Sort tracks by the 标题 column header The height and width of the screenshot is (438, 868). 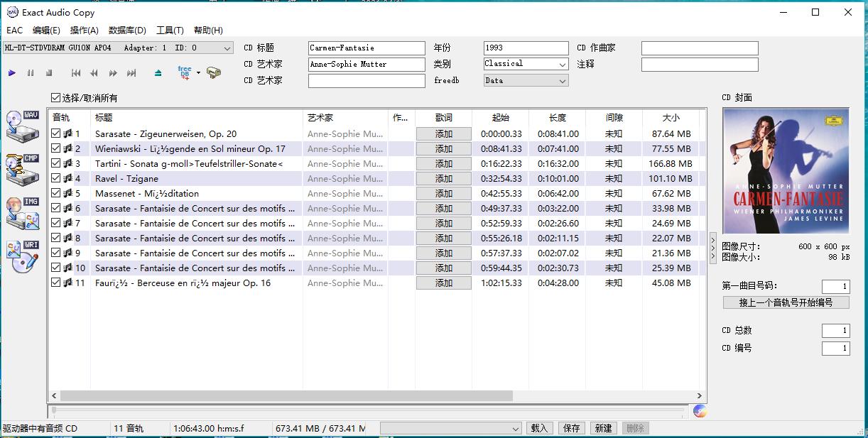click(197, 118)
